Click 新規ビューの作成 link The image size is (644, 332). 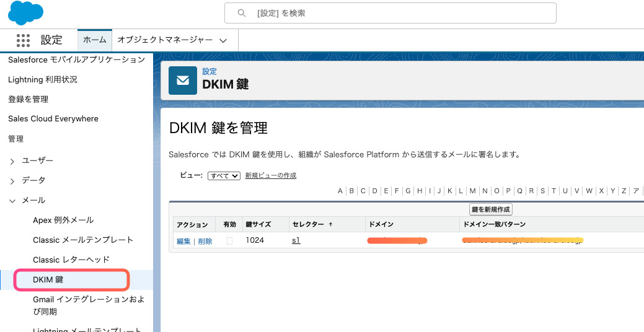click(x=271, y=176)
